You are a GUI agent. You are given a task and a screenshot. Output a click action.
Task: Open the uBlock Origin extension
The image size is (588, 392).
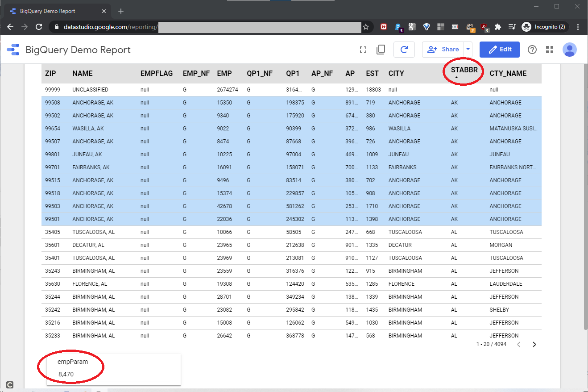point(484,27)
